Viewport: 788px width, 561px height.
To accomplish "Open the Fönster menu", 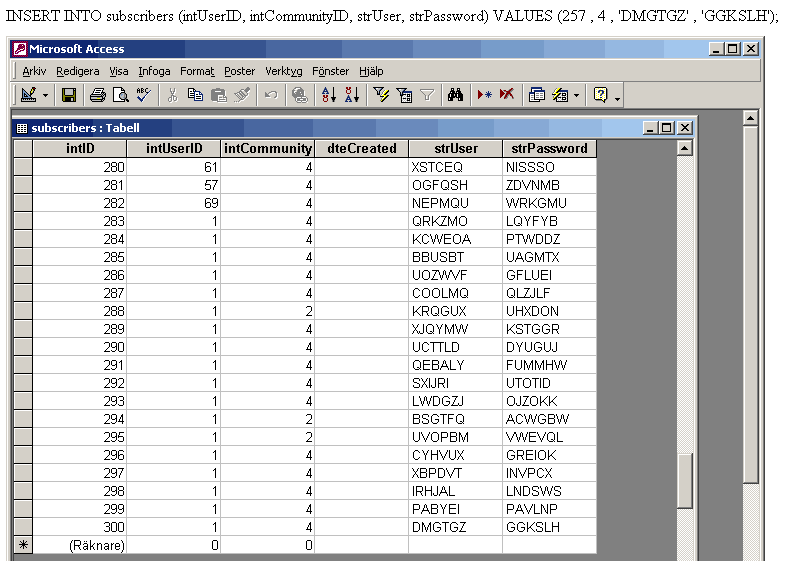I will click(x=330, y=71).
